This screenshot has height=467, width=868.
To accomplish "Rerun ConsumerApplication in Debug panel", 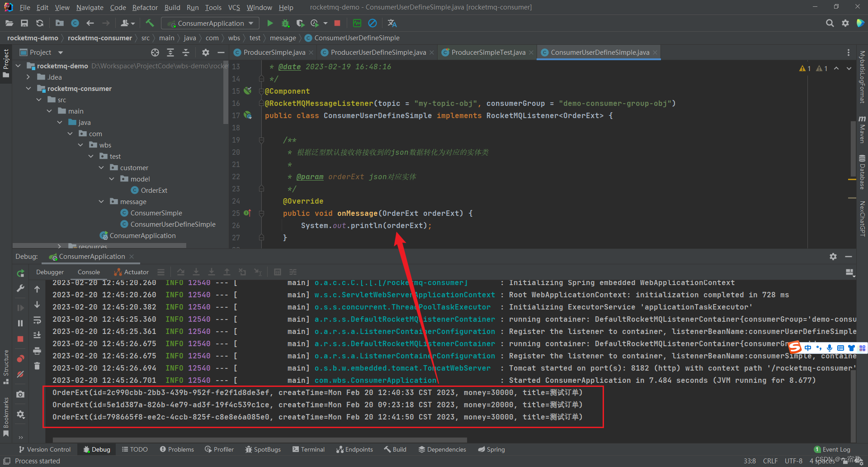I will click(x=20, y=273).
